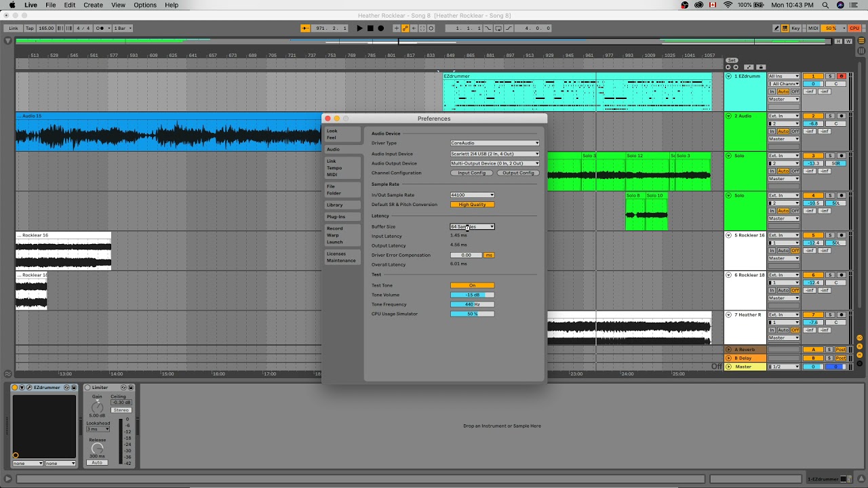
Task: Adjust Tone Volume -15 dB slider
Action: 472,295
